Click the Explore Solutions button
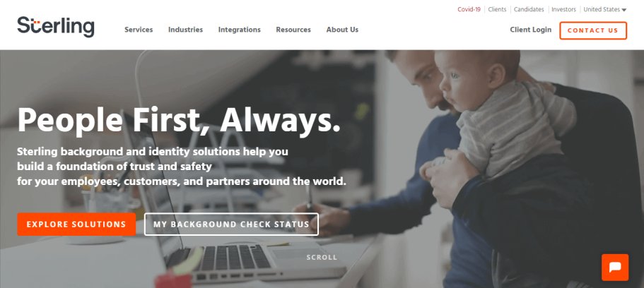This screenshot has height=288, width=644. pos(76,224)
